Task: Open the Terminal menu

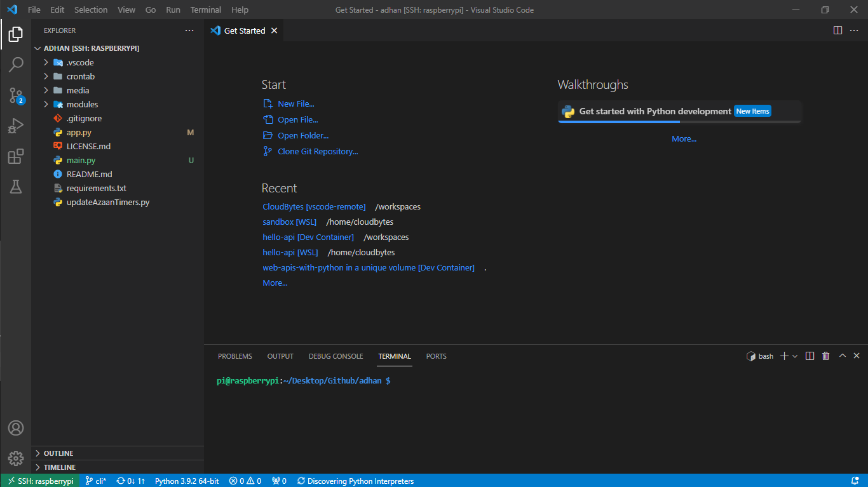Action: (x=205, y=10)
